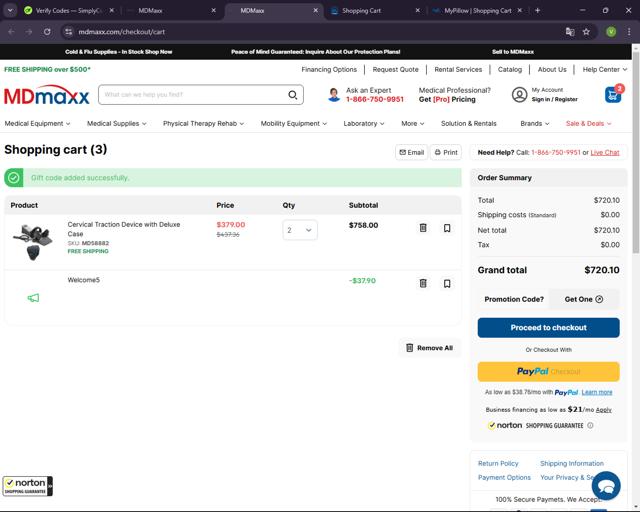Open the Live Chat link
The height and width of the screenshot is (512, 640).
point(605,153)
